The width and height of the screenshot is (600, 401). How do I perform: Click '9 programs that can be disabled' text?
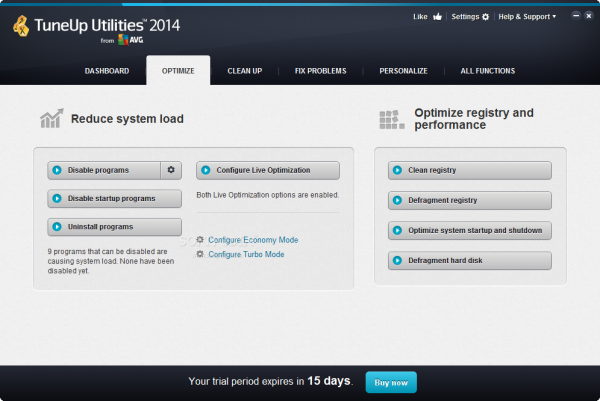click(111, 261)
